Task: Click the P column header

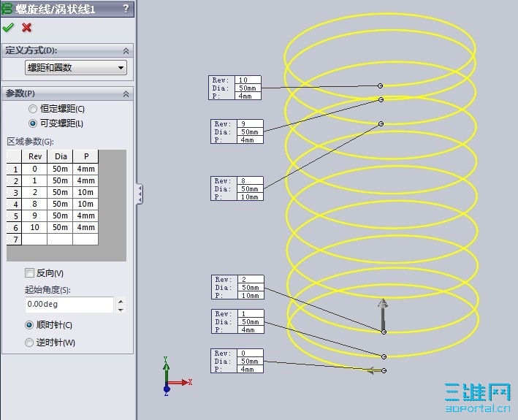Action: (x=86, y=156)
